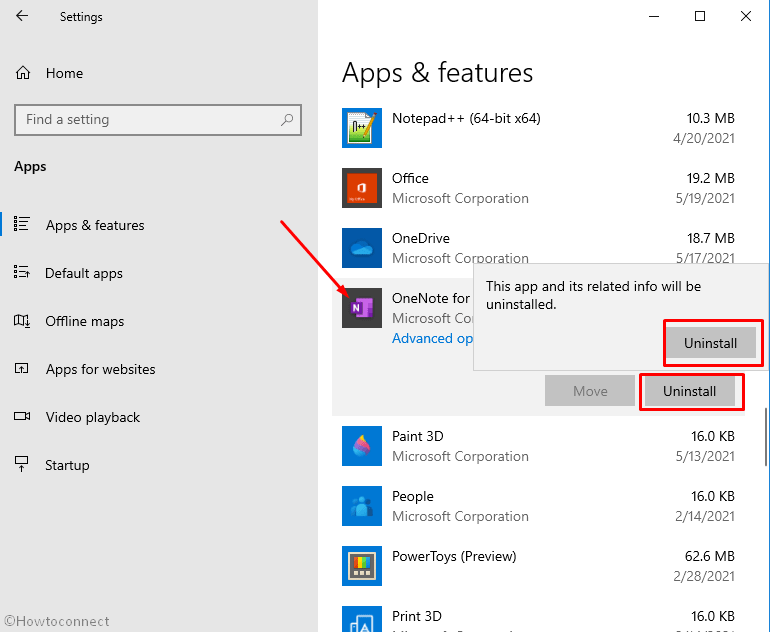Go to Settings Home

click(x=64, y=73)
